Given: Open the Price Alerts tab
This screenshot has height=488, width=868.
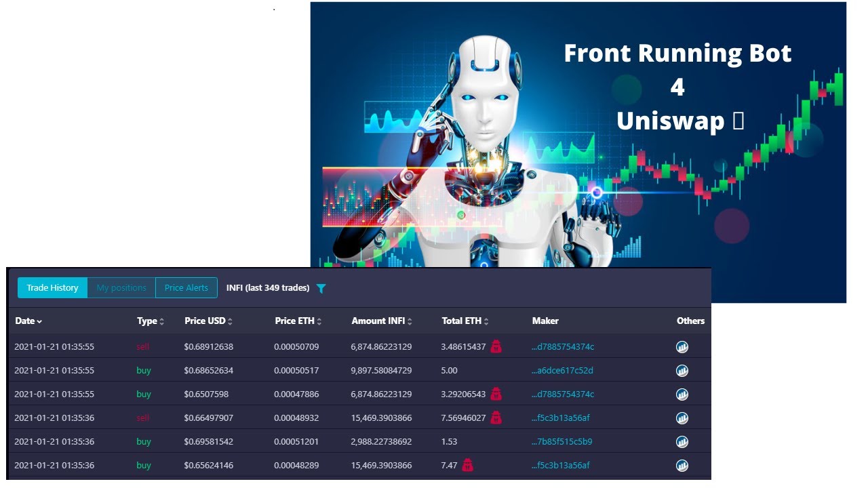Looking at the screenshot, I should coord(186,287).
